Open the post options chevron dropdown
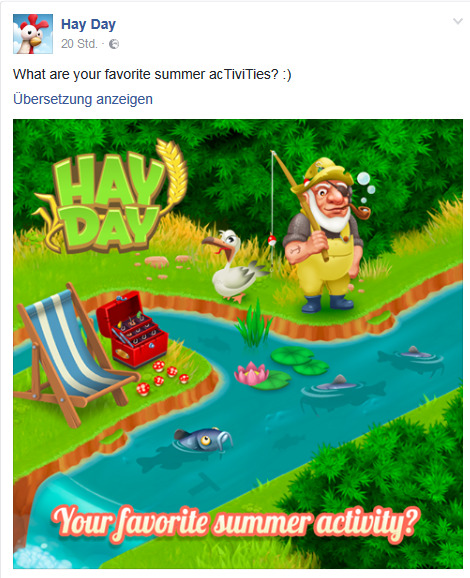The width and height of the screenshot is (470, 578). pyautogui.click(x=457, y=21)
